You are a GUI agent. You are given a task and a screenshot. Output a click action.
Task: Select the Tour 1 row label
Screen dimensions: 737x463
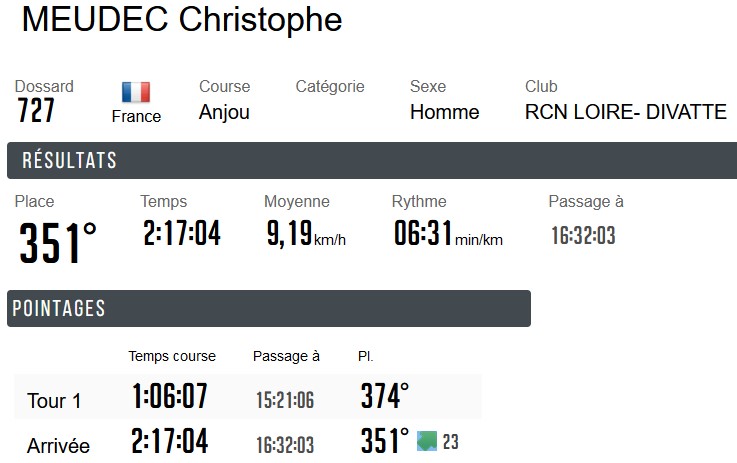tap(54, 401)
